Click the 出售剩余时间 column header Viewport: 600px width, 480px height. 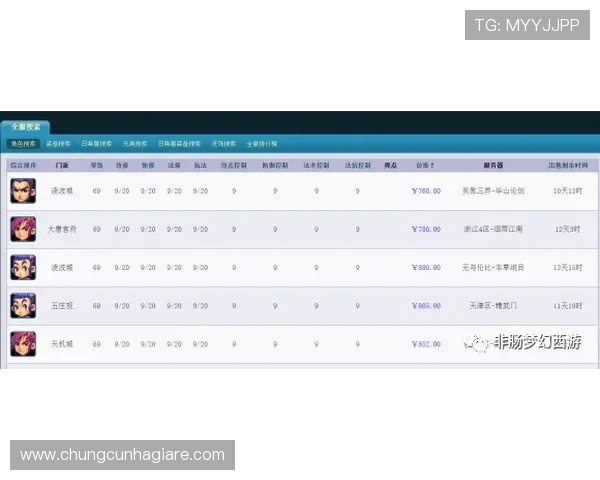pos(568,164)
